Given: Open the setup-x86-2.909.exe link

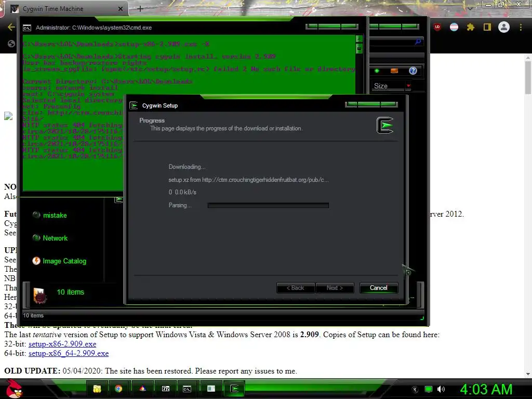Looking at the screenshot, I should click(62, 344).
